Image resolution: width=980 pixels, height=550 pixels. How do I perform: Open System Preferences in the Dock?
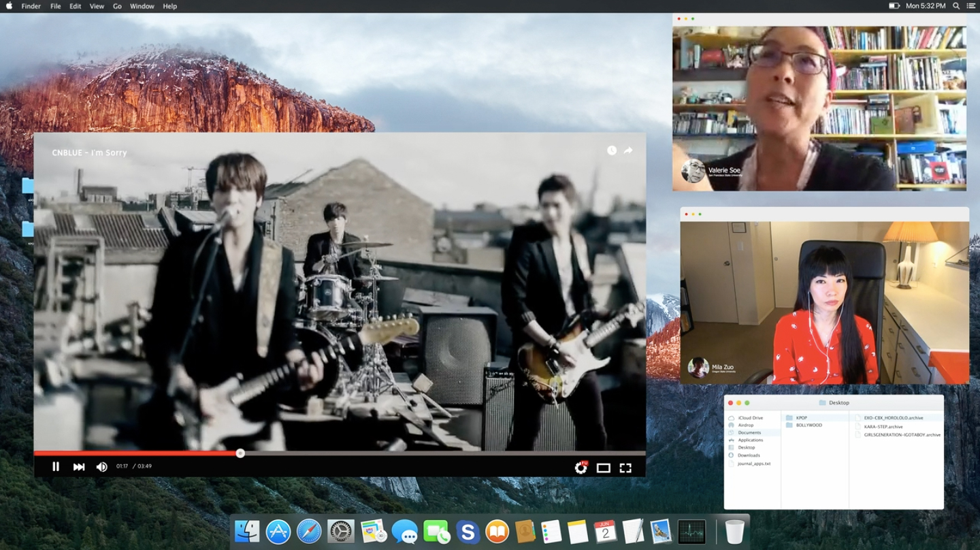coord(341,531)
